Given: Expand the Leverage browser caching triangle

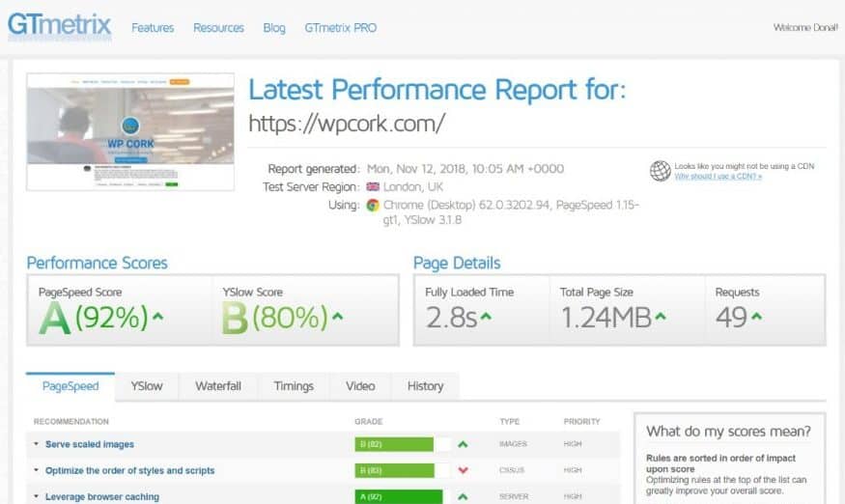Looking at the screenshot, I should (x=36, y=496).
